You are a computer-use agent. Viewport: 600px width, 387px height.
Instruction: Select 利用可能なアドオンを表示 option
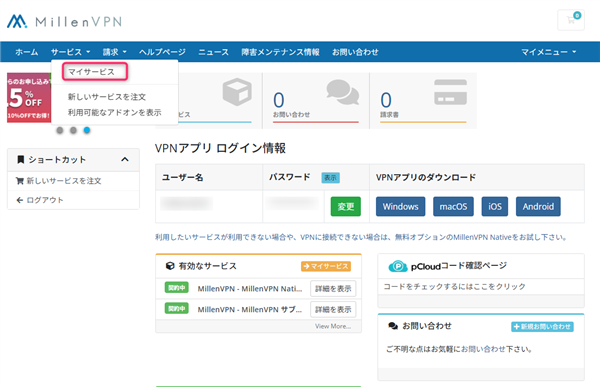(114, 113)
